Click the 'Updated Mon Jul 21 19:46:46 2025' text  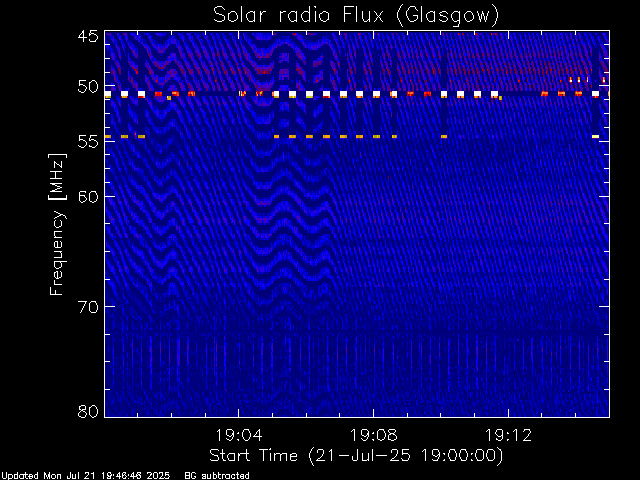coord(85,476)
